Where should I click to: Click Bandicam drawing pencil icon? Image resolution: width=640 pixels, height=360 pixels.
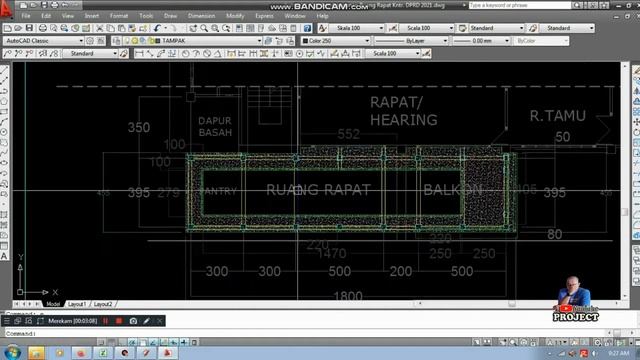click(147, 321)
